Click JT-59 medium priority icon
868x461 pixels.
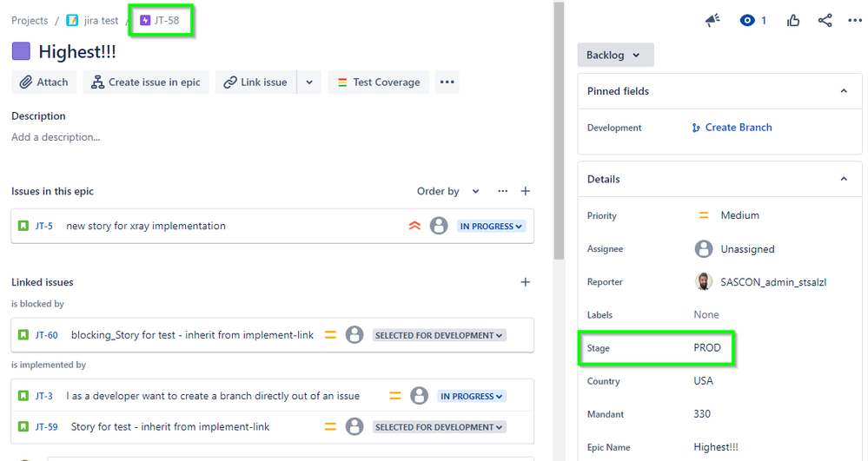330,426
